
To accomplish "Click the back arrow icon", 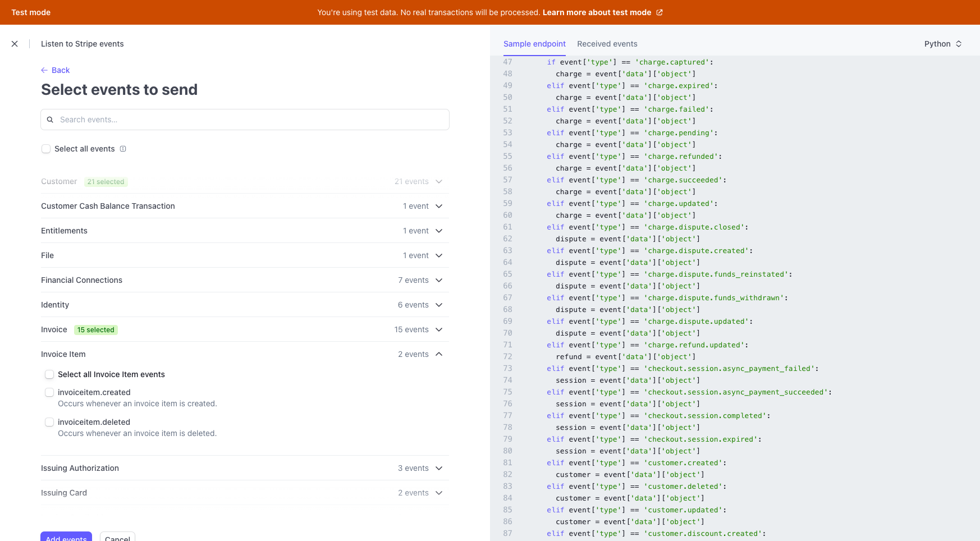I will tap(44, 70).
